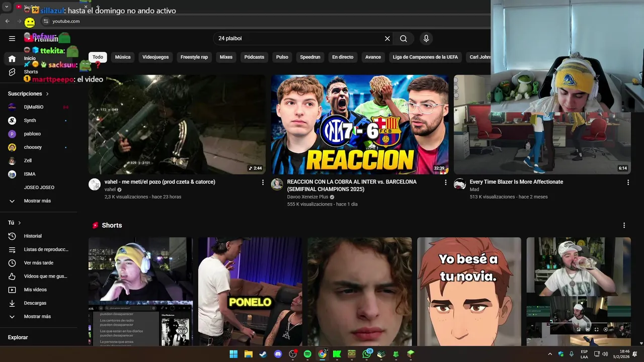Expand the Tú section chevron
Image resolution: width=644 pixels, height=362 pixels.
click(20, 223)
